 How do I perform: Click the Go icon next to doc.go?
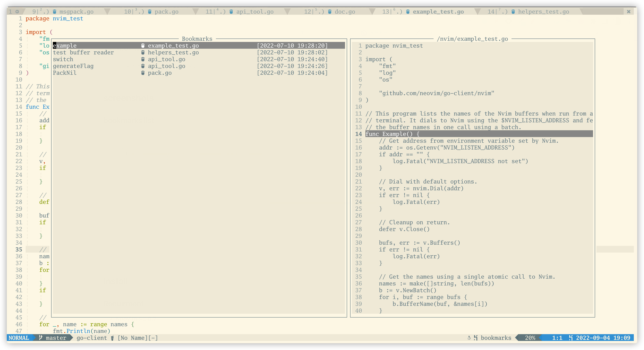pos(330,12)
